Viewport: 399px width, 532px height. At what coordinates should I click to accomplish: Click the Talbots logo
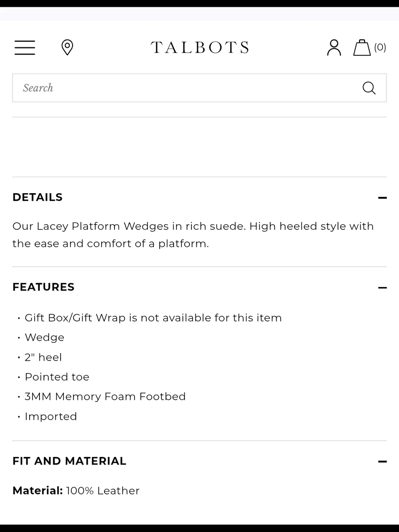pyautogui.click(x=199, y=47)
